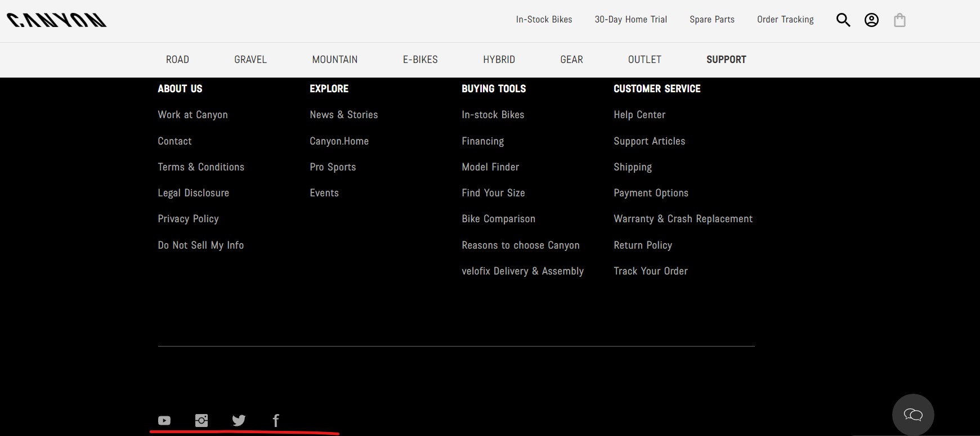Open 30-Day Home Trial link

pos(630,20)
